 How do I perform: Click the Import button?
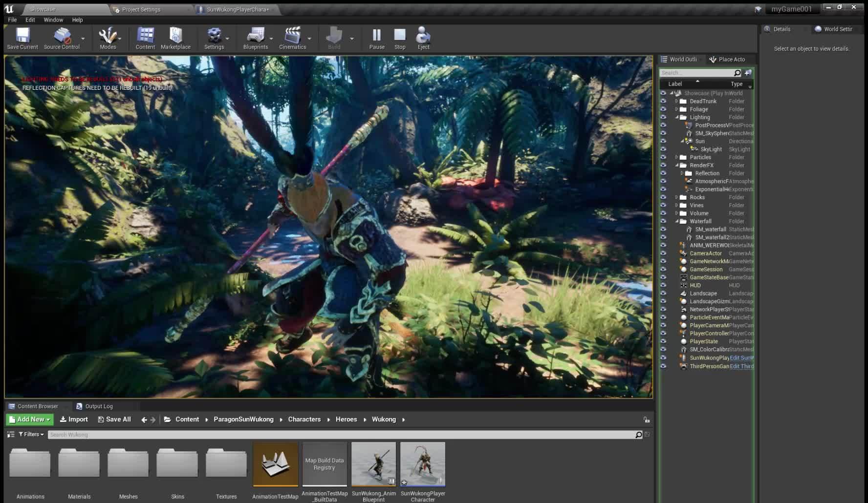74,419
